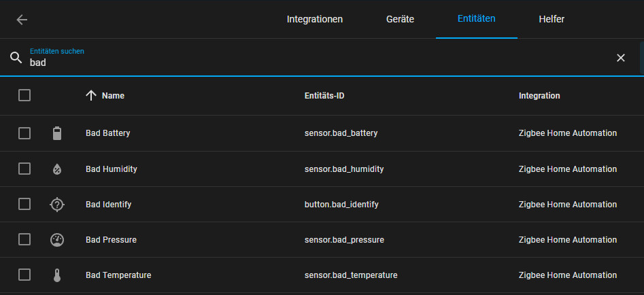Select the Bad Pressure row checkbox
The height and width of the screenshot is (295, 644).
[x=24, y=239]
